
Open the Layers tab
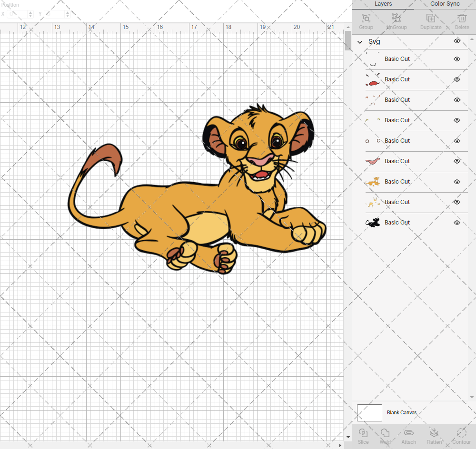[x=383, y=4]
